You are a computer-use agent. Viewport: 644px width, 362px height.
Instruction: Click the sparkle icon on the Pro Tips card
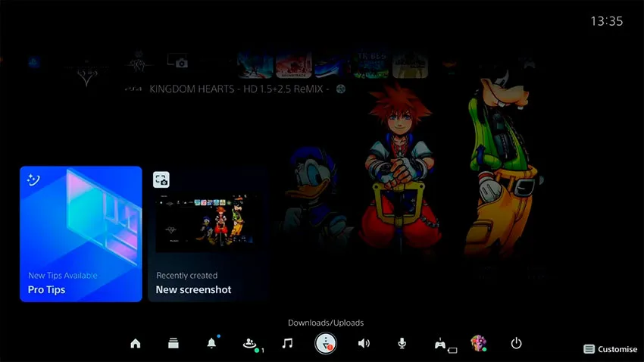tap(33, 179)
